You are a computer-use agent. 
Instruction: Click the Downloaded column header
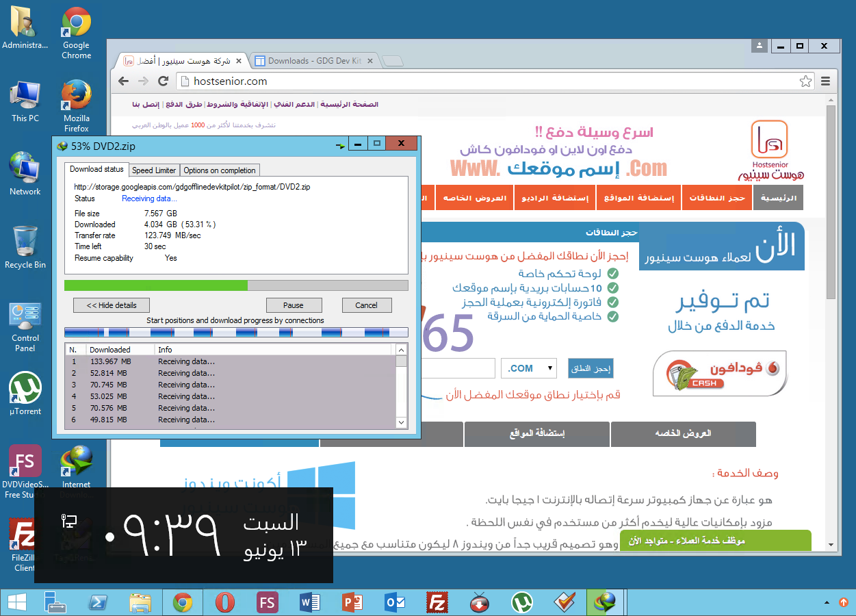point(120,350)
